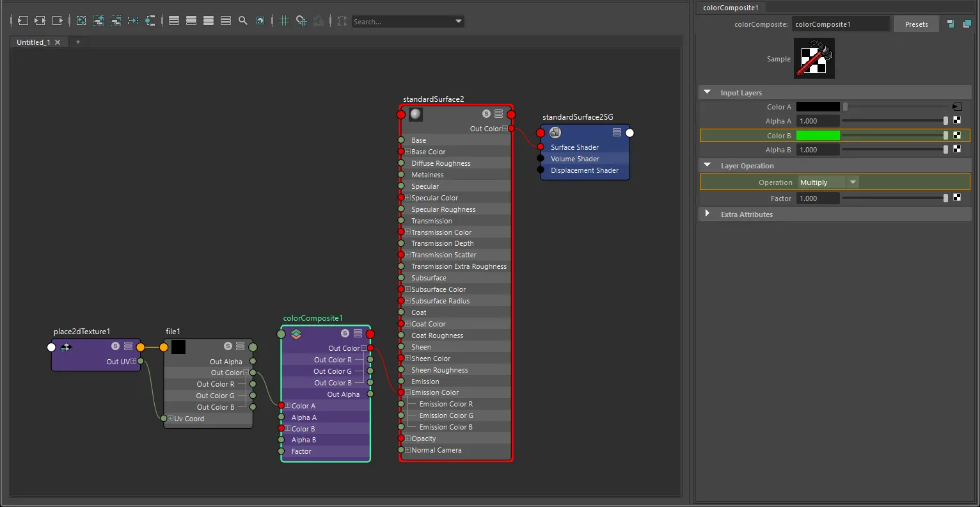
Task: Click the input connections icon in toolbar
Action: point(22,21)
